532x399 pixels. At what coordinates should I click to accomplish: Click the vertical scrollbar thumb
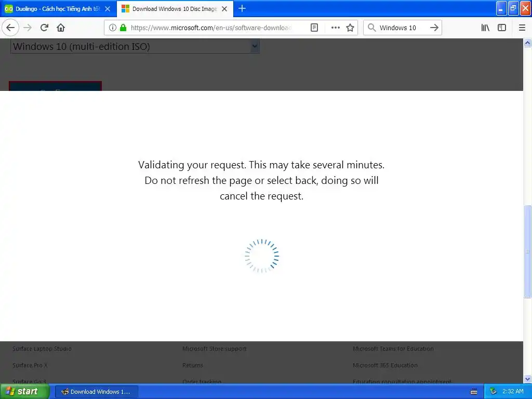pyautogui.click(x=527, y=251)
